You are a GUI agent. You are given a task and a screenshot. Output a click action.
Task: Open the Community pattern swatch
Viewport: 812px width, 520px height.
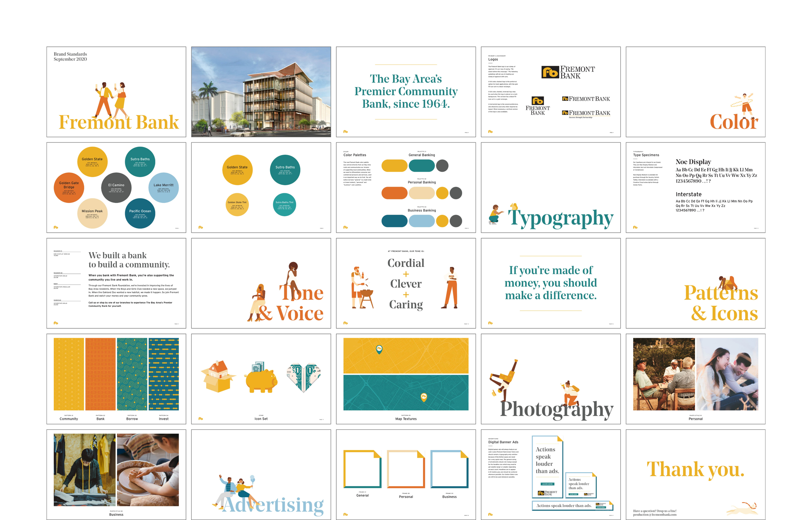click(x=69, y=374)
